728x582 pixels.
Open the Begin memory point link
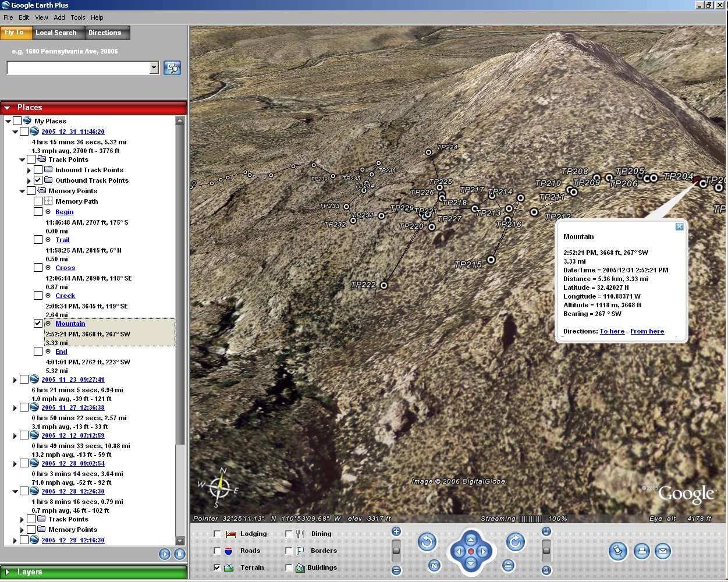coord(65,212)
